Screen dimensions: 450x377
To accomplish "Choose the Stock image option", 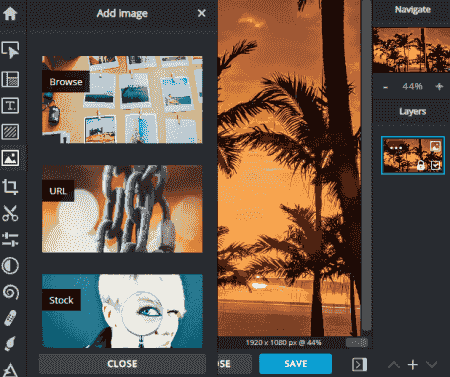I will click(122, 311).
